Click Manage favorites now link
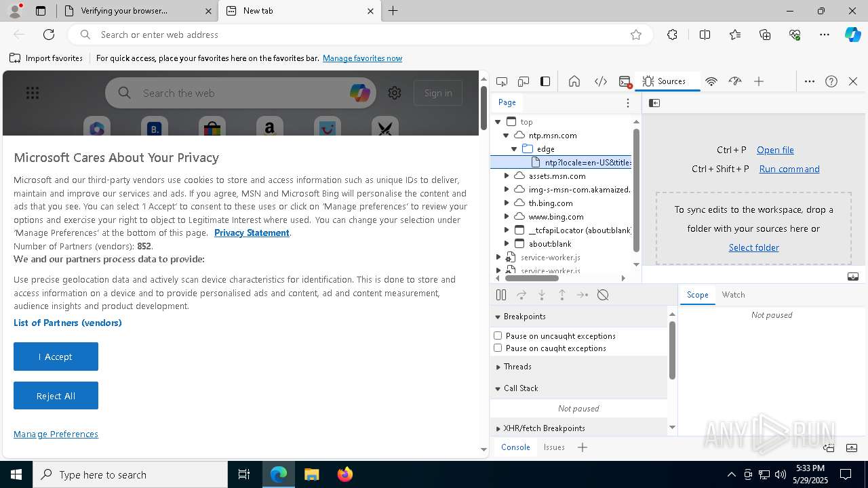Image resolution: width=868 pixels, height=488 pixels. click(362, 58)
